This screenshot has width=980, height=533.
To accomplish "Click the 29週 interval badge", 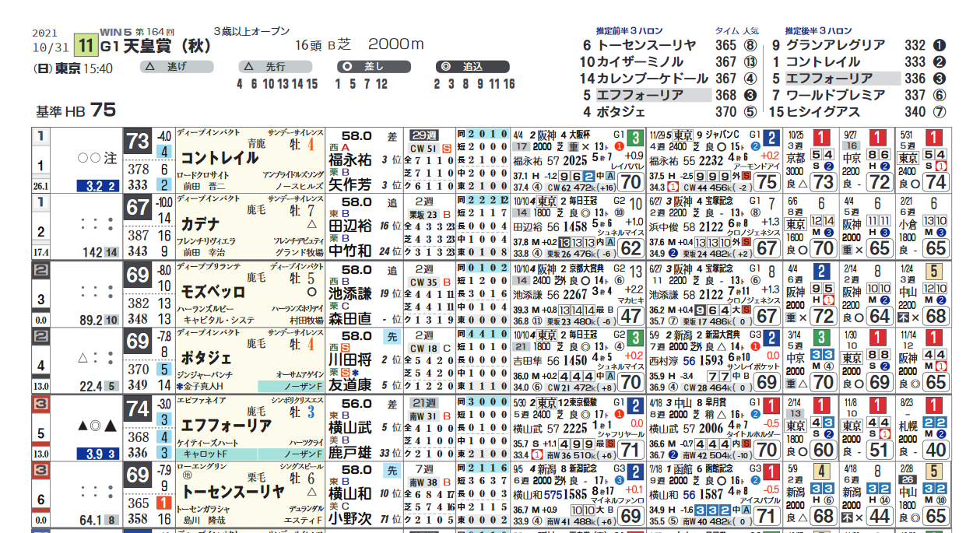I will (426, 135).
